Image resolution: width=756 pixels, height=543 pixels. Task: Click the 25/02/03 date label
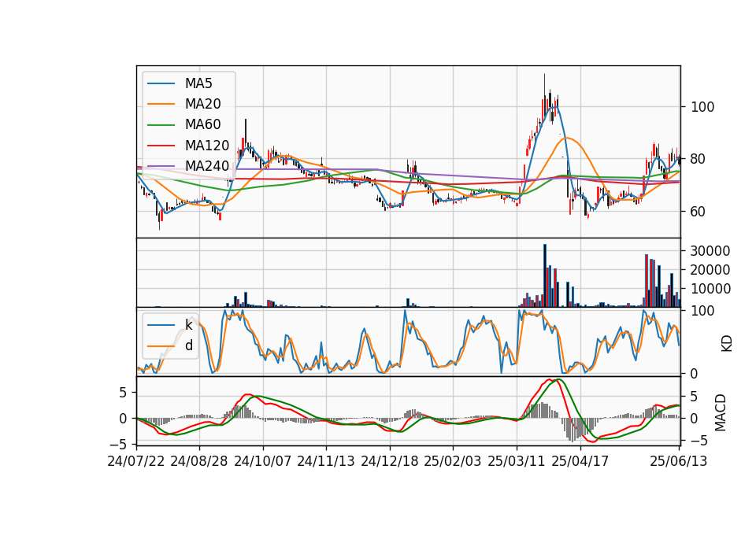pyautogui.click(x=453, y=461)
